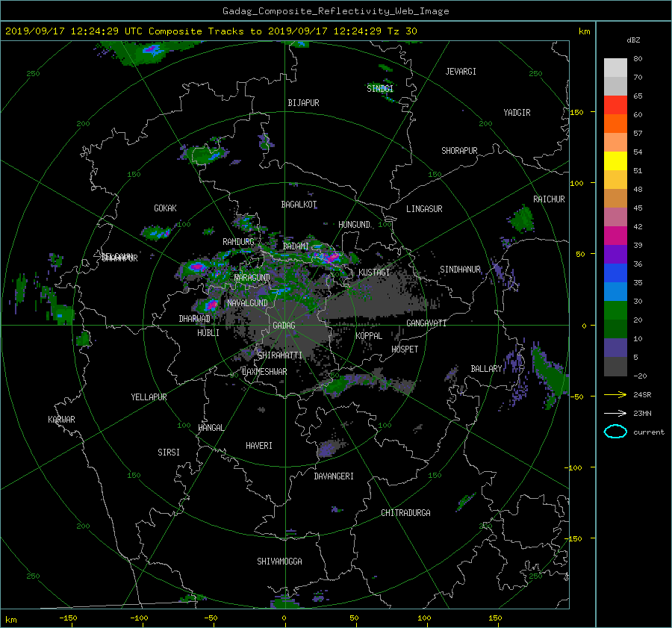Click the YELLAPUR city label
The width and height of the screenshot is (672, 628).
[149, 397]
